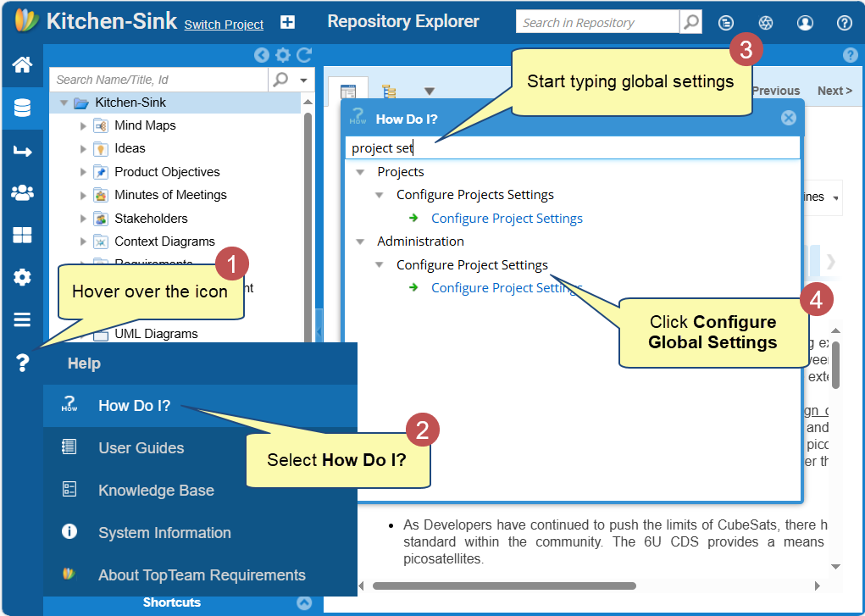Open the arrow navigation sidebar icon

[22, 151]
